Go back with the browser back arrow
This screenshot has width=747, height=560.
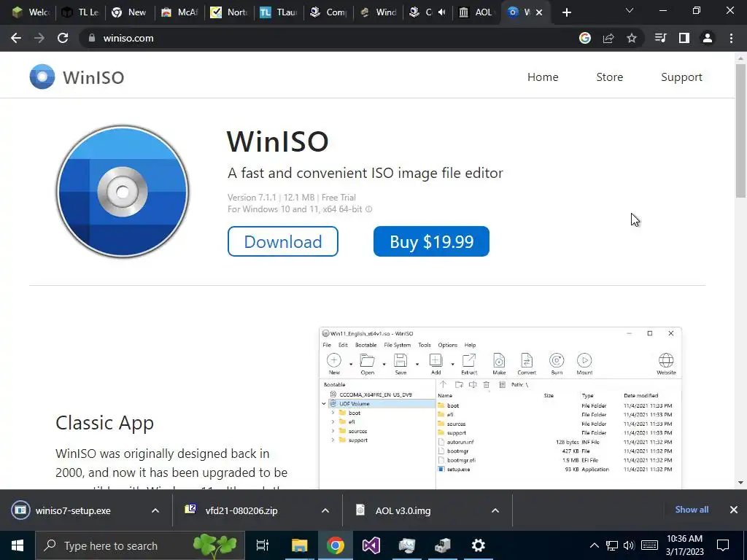16,38
